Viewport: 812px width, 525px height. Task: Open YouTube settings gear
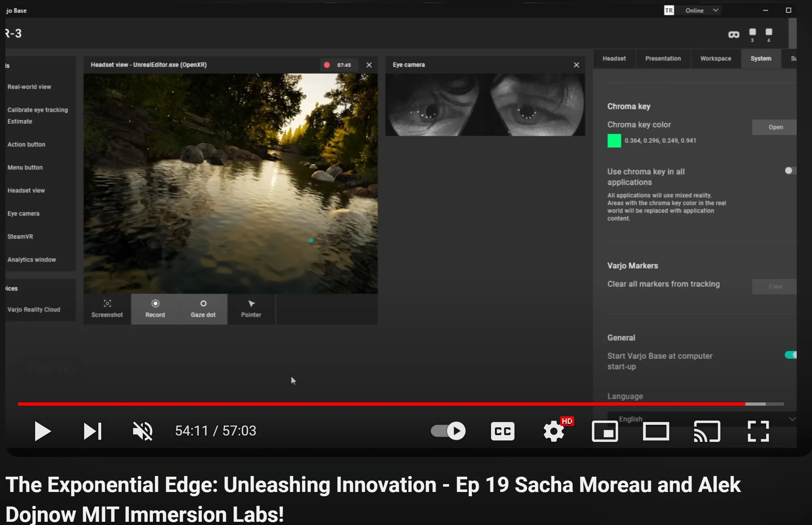[554, 431]
